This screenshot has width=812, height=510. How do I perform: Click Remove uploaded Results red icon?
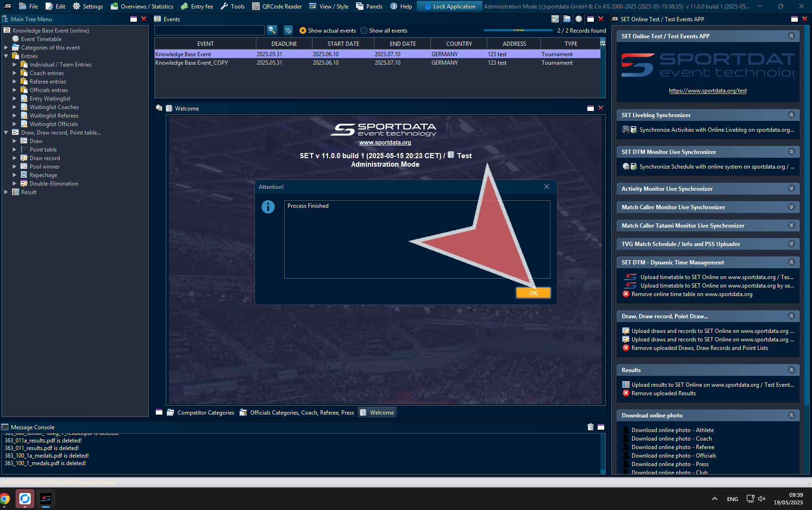(x=626, y=393)
